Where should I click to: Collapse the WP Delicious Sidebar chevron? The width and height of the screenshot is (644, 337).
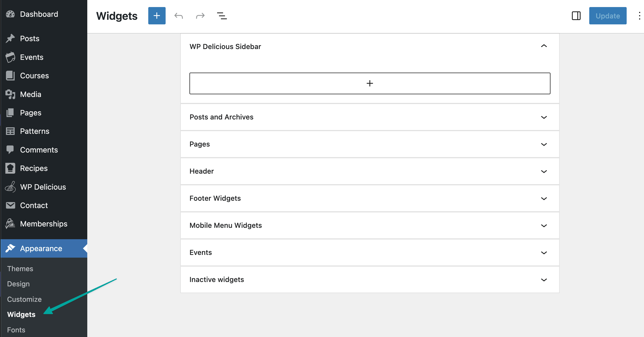click(x=544, y=46)
